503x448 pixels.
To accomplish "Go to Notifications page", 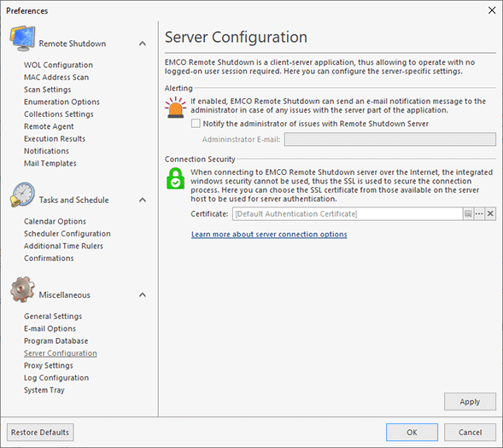I will [x=46, y=151].
